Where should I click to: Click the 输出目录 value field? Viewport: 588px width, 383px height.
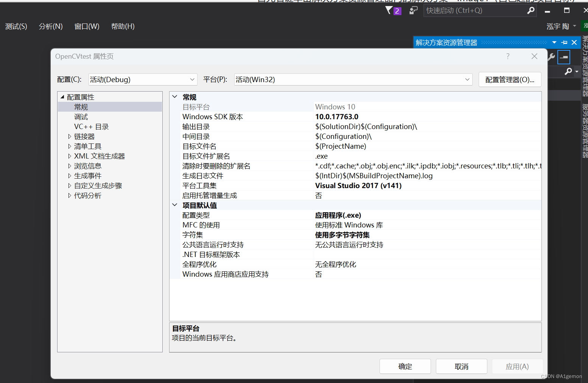pyautogui.click(x=428, y=126)
